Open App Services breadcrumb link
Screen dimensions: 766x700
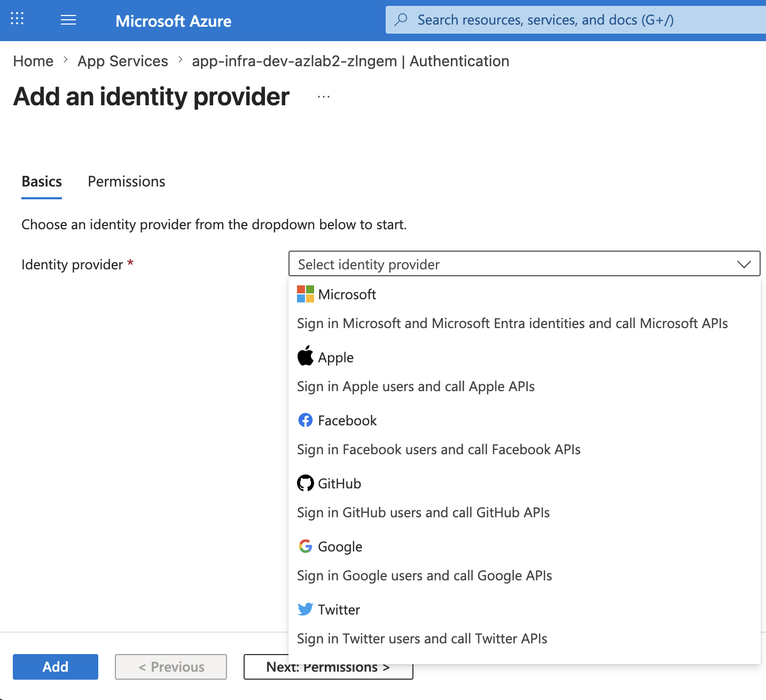[123, 61]
